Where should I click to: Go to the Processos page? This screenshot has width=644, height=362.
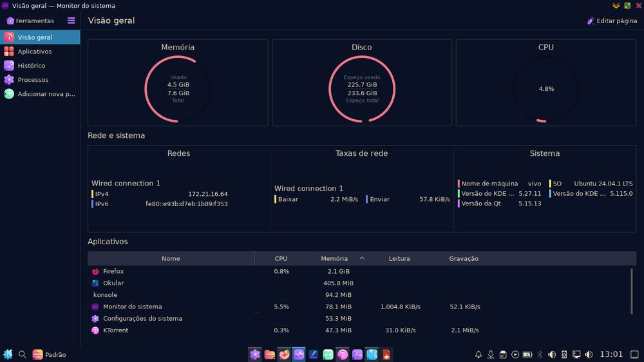pyautogui.click(x=40, y=80)
